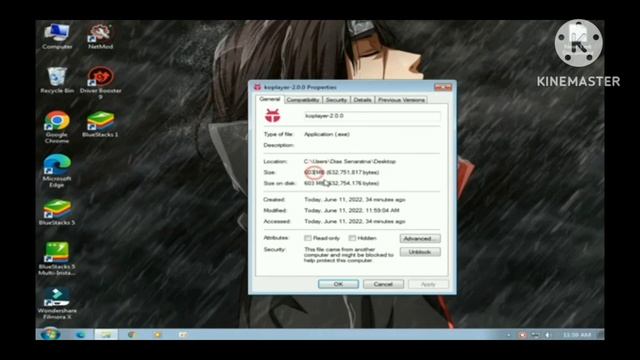Click the Location path text ending in Desktop

point(350,162)
